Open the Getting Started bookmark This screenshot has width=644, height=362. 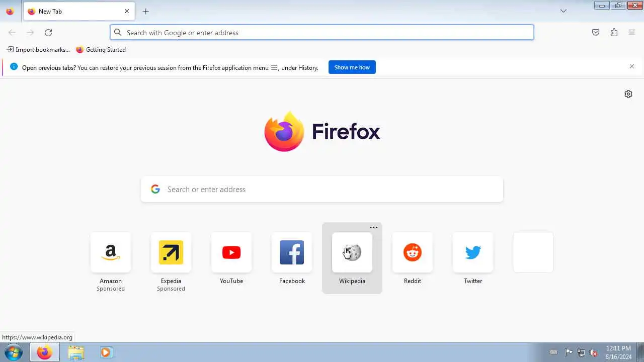[x=101, y=50]
